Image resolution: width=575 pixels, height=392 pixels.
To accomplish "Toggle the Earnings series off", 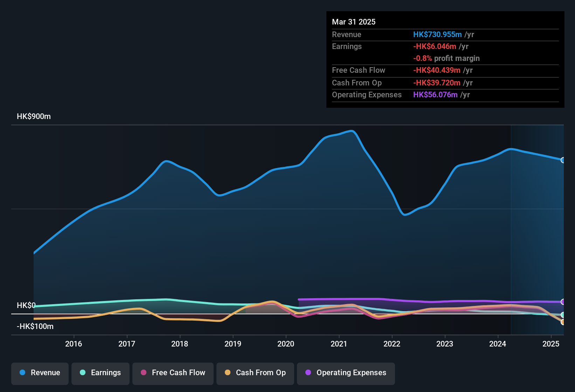I will (101, 373).
